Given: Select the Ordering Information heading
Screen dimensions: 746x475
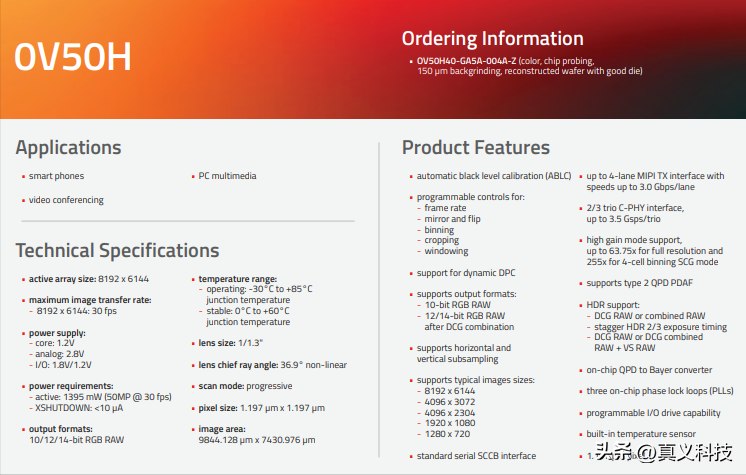Looking at the screenshot, I should [x=492, y=39].
